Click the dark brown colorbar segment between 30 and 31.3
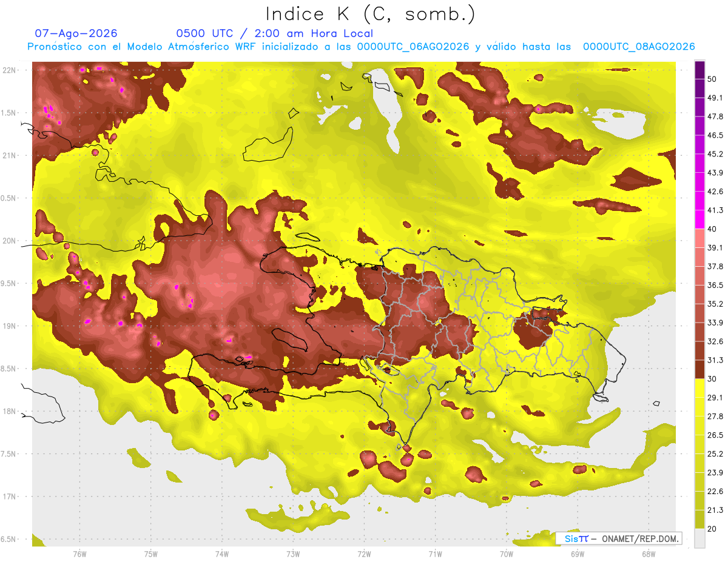Screen dimensions: 728x562 click(699, 369)
